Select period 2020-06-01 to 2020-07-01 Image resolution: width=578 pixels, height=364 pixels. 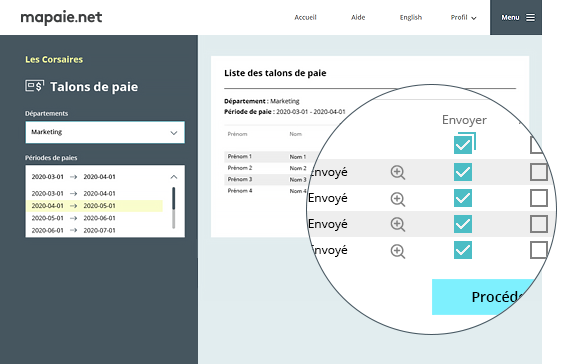click(x=74, y=230)
